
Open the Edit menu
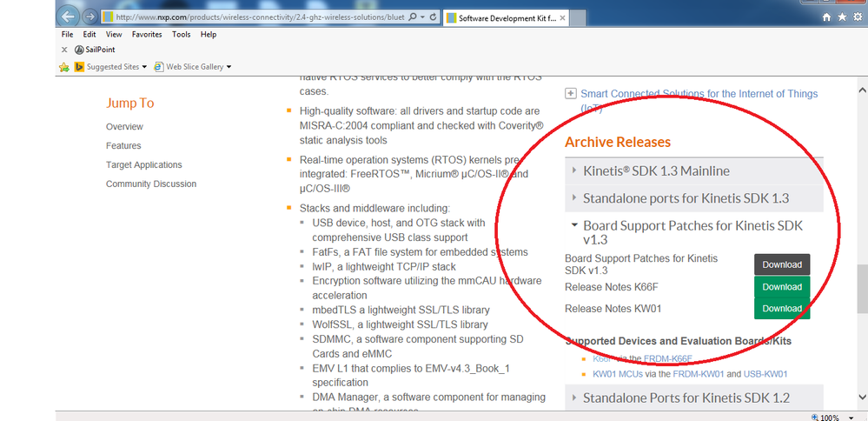tap(89, 34)
